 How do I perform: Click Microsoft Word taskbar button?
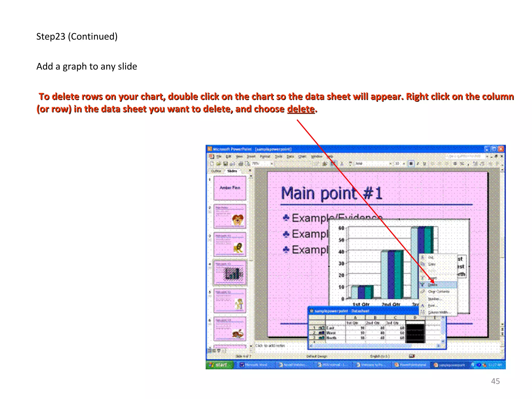(x=255, y=365)
